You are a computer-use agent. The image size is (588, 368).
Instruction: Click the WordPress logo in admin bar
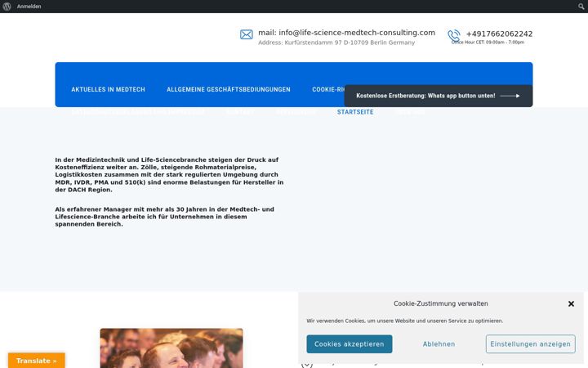[7, 7]
